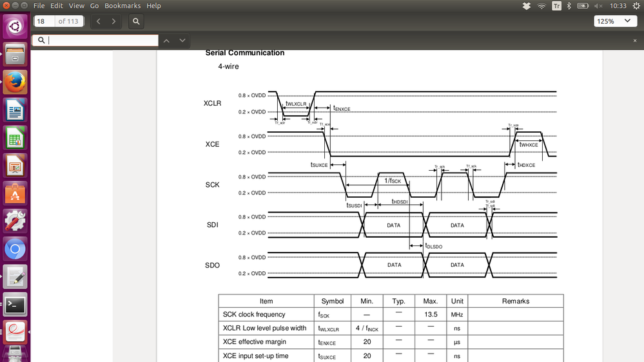Screen dimensions: 644x362
Task: Click the 13.5 max value cell
Action: 431,314
